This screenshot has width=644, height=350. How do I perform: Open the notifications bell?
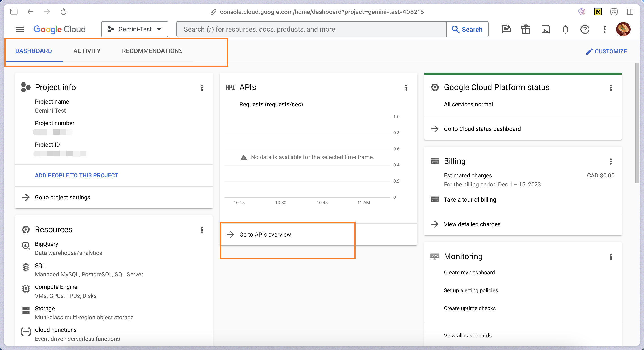click(x=565, y=29)
